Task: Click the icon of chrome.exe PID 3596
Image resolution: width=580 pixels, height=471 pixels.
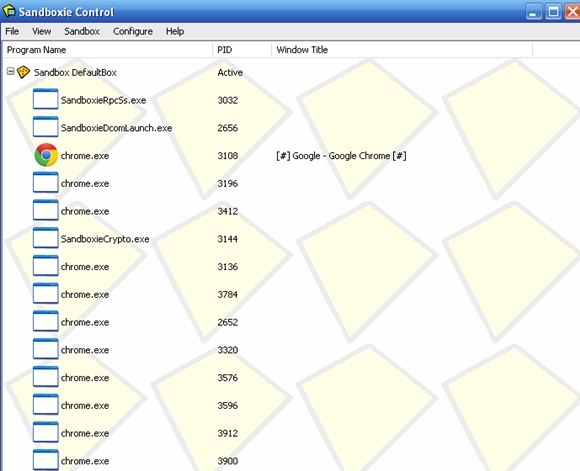Action: (45, 404)
